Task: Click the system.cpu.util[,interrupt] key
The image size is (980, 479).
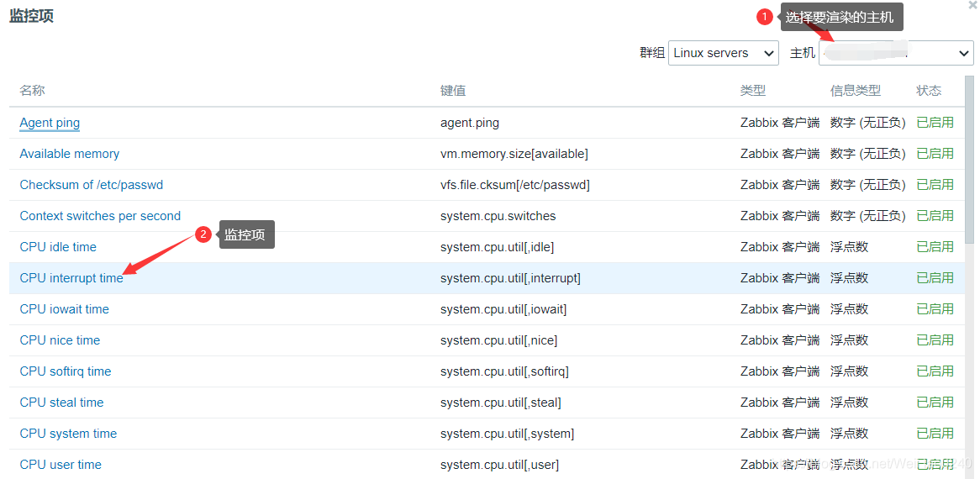Action: click(x=511, y=278)
